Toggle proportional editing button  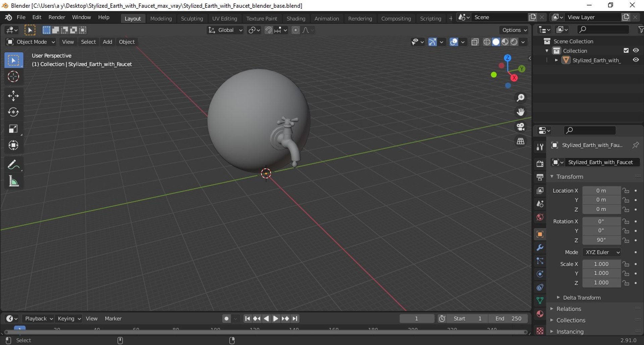(296, 30)
